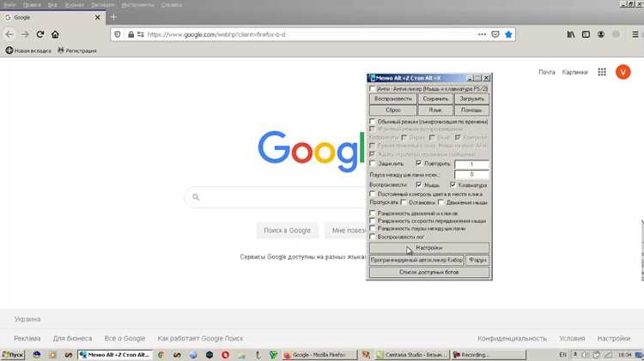Tick the Остановки skip checkbox

click(x=404, y=202)
